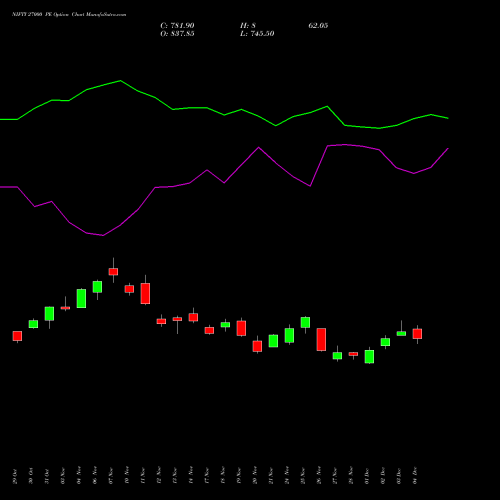Click the green candlestick for 31 Oct
The height and width of the screenshot is (500, 500).
[49, 314]
